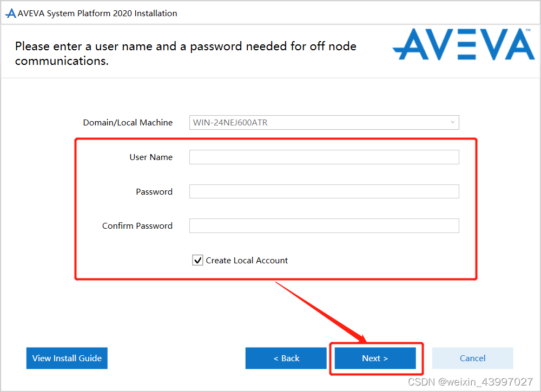
Task: Proceed with the Next button
Action: pos(375,358)
